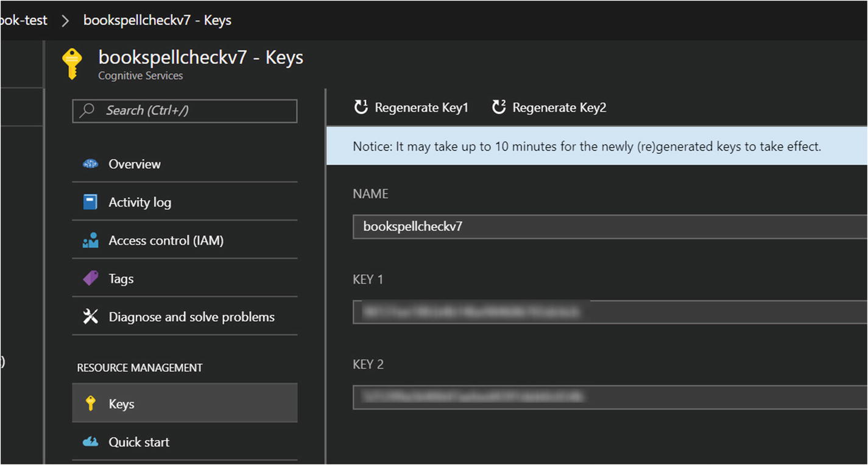Click the Activity log notebook icon
868x465 pixels.
tap(90, 202)
